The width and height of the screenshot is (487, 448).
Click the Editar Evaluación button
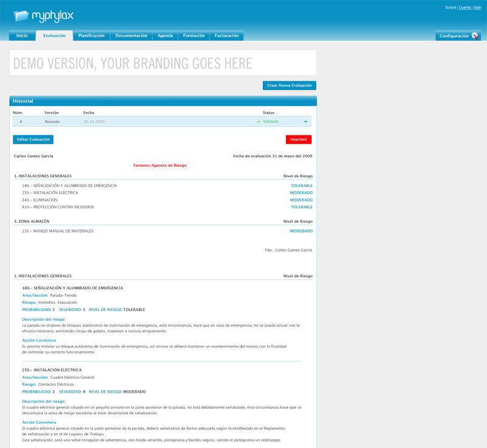pyautogui.click(x=33, y=139)
